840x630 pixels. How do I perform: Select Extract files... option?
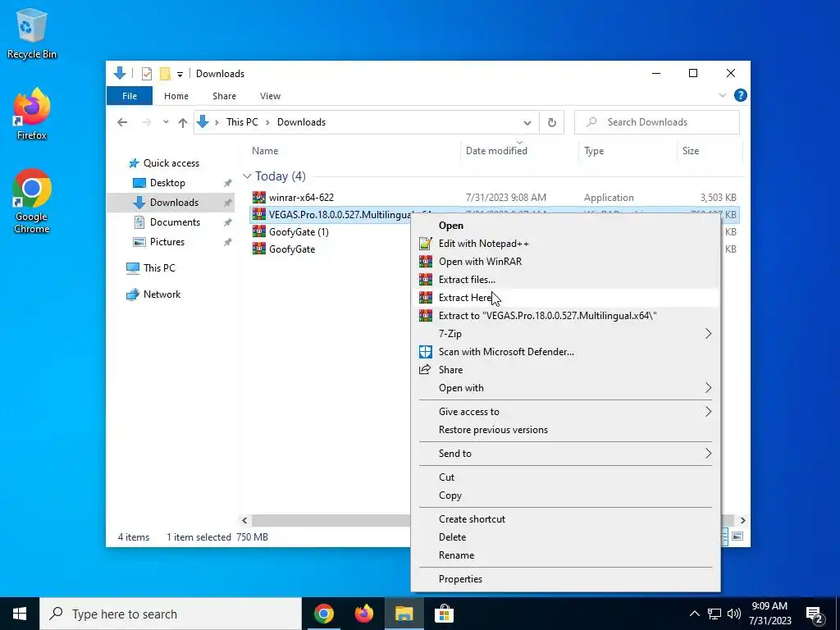[x=565, y=280]
